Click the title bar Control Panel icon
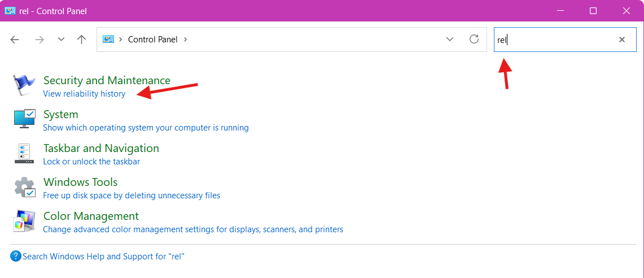Image resolution: width=644 pixels, height=278 pixels. click(10, 11)
